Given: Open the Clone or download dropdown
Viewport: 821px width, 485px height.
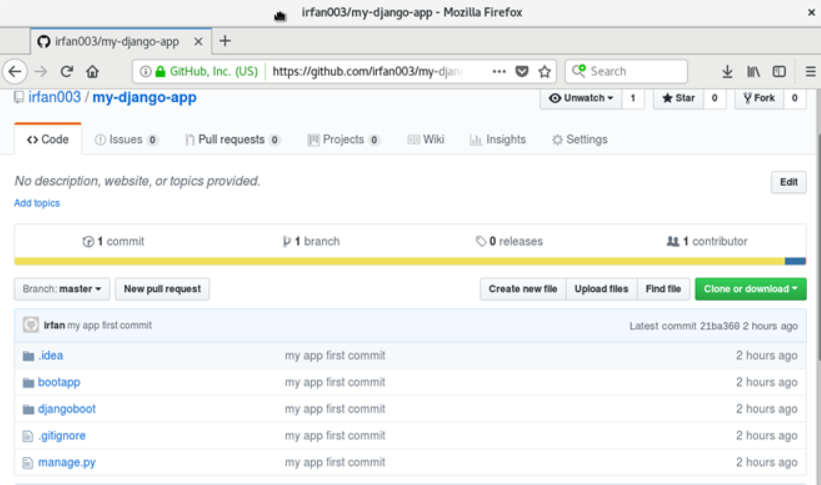Looking at the screenshot, I should [750, 289].
